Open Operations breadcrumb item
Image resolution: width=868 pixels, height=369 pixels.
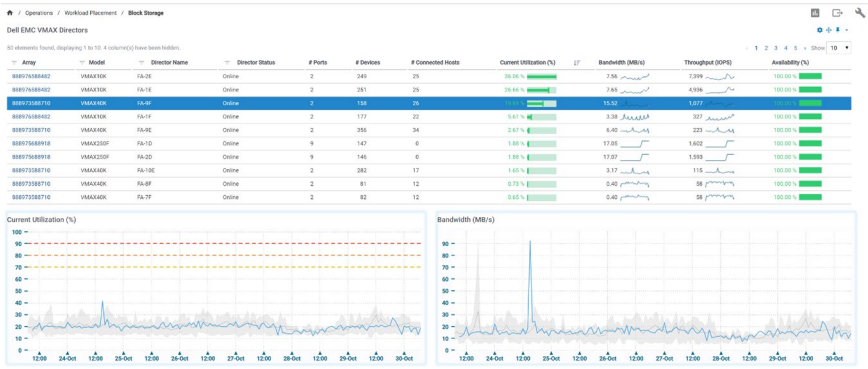pos(39,13)
